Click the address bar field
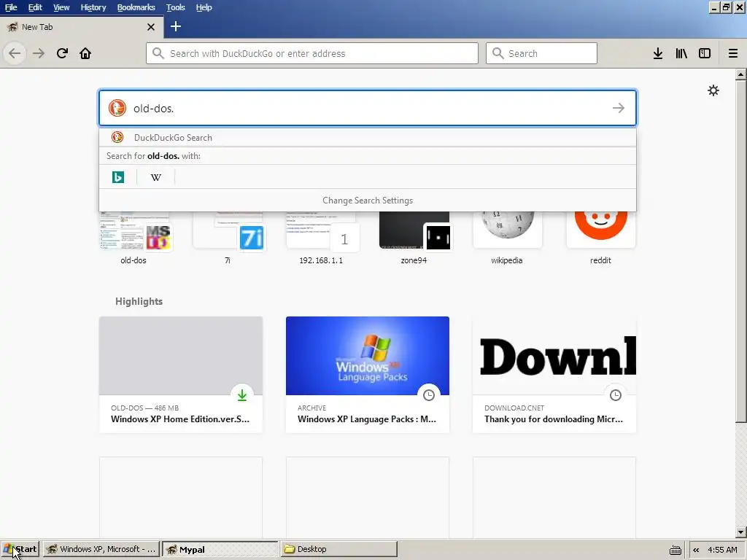The image size is (747, 560). click(312, 53)
